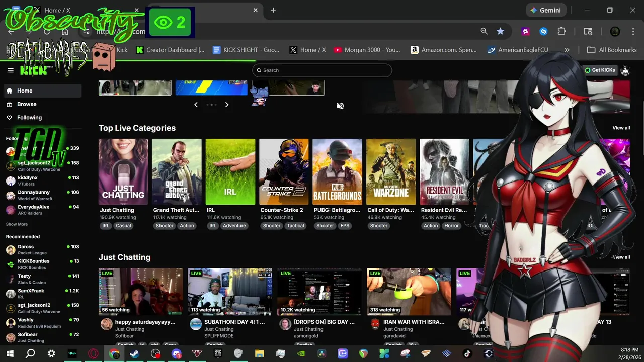Click Casual tag under Just Chatting
Image resolution: width=644 pixels, height=362 pixels.
pyautogui.click(x=123, y=226)
